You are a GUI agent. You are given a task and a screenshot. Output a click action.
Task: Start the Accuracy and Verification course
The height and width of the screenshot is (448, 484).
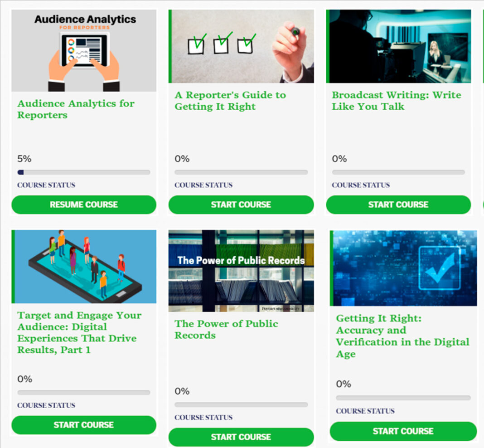pos(403,431)
